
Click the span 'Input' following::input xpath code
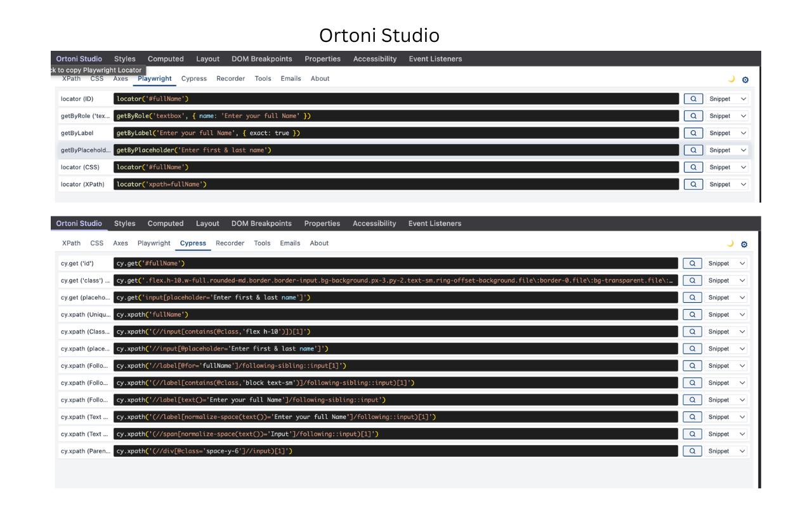(x=396, y=435)
